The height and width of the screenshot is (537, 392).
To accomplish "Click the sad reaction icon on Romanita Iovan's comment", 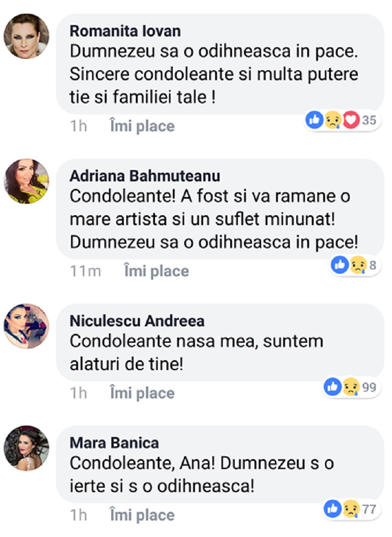I will pos(331,120).
